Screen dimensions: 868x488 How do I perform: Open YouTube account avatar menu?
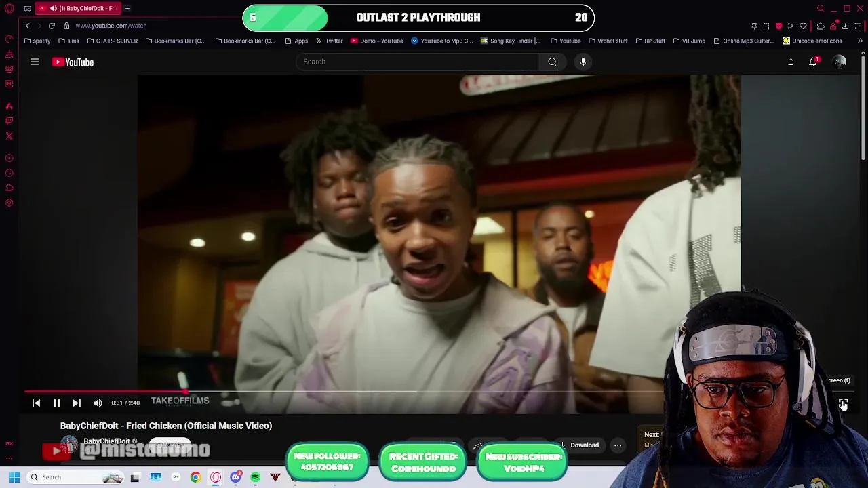(840, 62)
